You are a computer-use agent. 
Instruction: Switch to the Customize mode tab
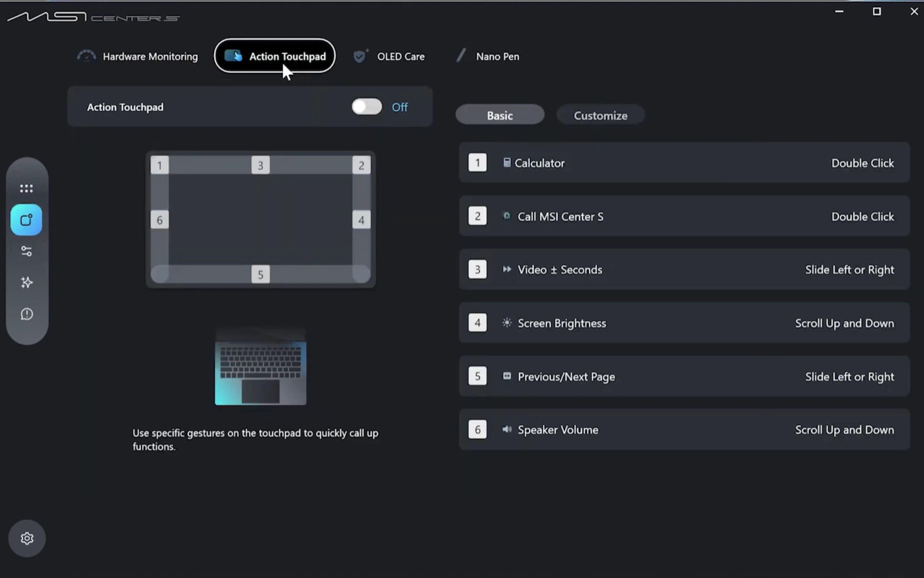click(601, 115)
